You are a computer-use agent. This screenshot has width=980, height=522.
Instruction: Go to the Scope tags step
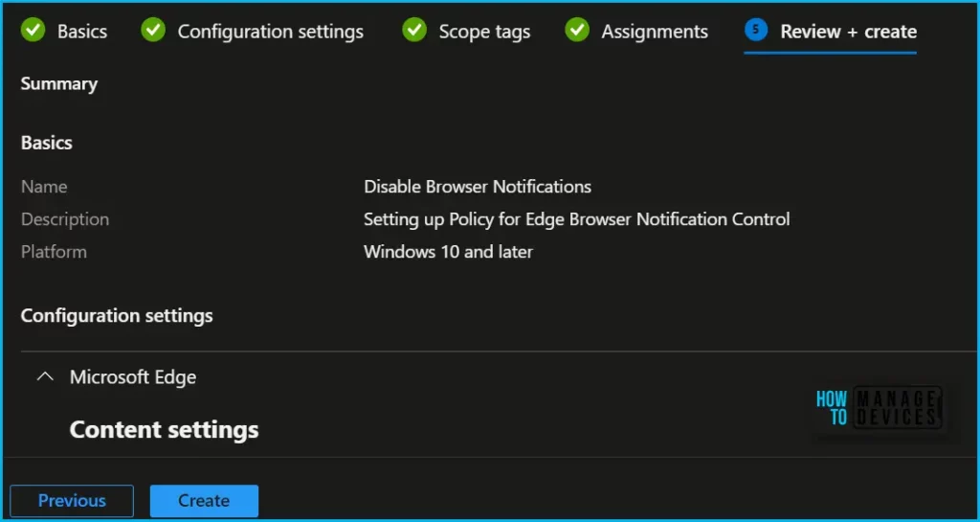click(x=484, y=32)
